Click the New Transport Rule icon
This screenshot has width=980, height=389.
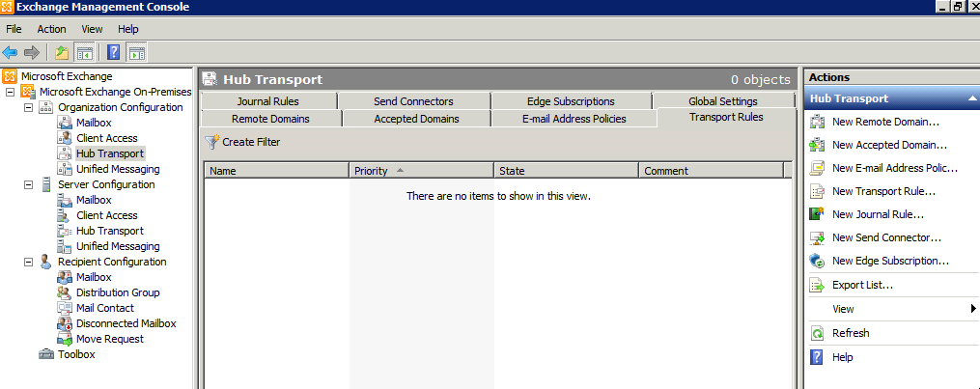pyautogui.click(x=817, y=191)
